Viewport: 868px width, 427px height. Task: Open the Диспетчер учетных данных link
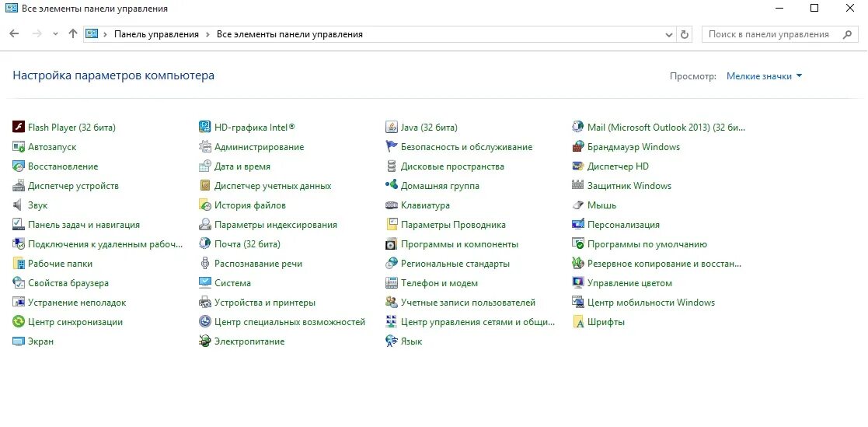tap(273, 186)
